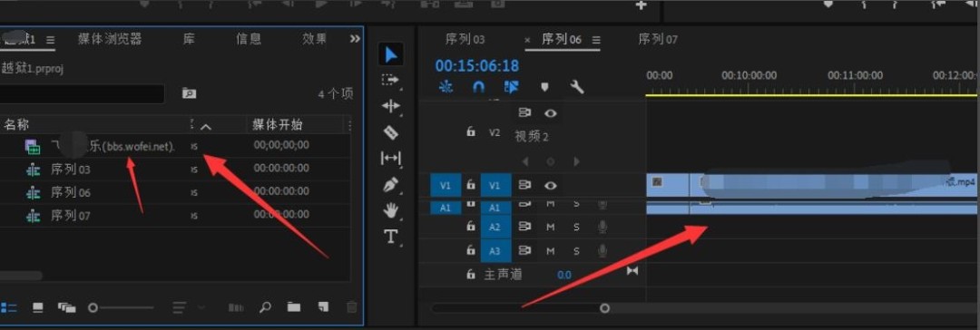The image size is (980, 330).
Task: Enable voice-over record on track A2
Action: tap(603, 227)
